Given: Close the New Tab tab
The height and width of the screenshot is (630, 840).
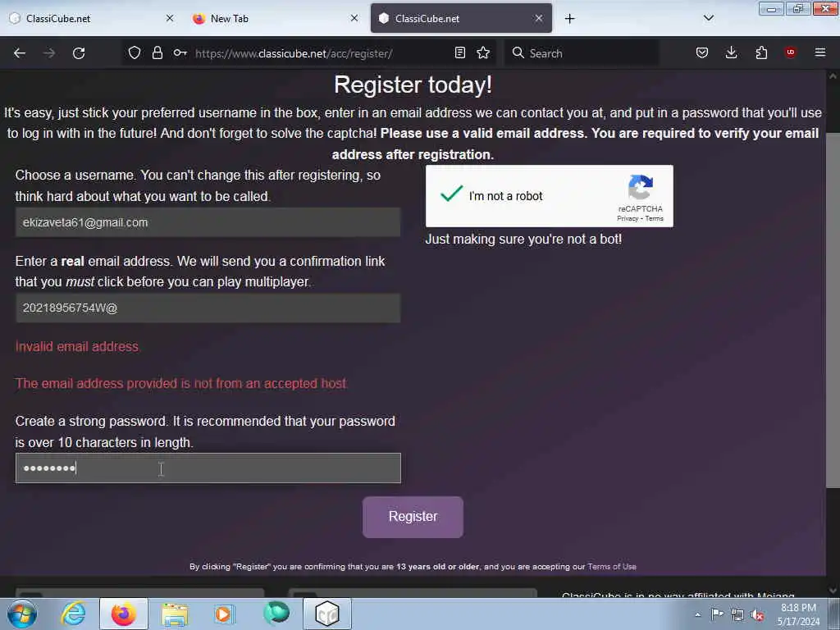Looking at the screenshot, I should pos(354,18).
